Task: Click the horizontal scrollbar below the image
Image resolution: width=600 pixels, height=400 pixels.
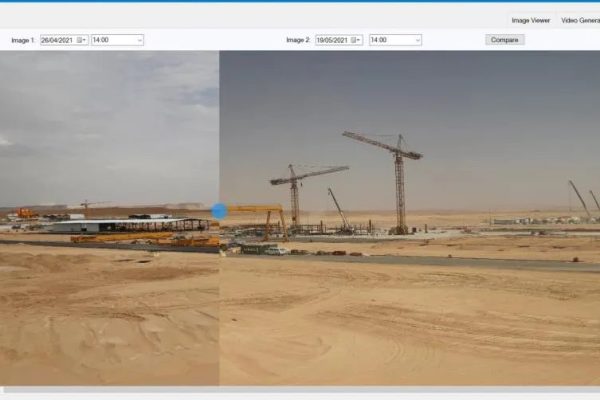Action: pos(300,390)
